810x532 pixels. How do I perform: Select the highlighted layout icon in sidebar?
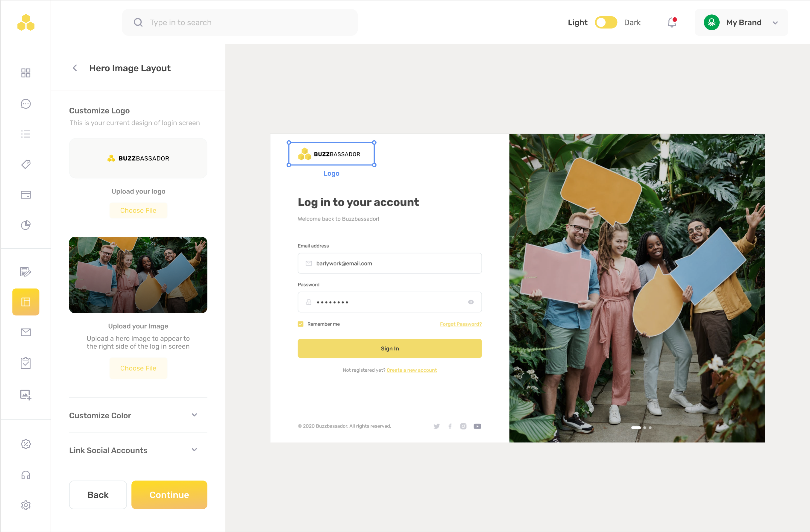pyautogui.click(x=26, y=302)
